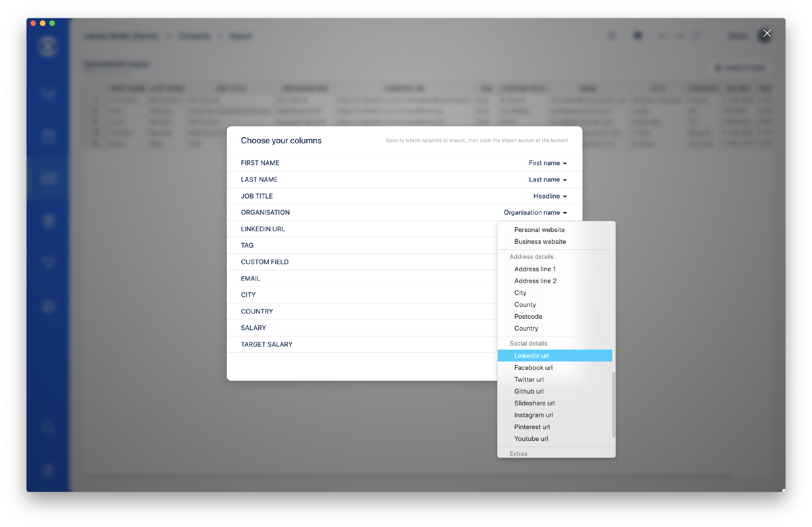Open the Last name mapping dropdown

click(x=547, y=180)
